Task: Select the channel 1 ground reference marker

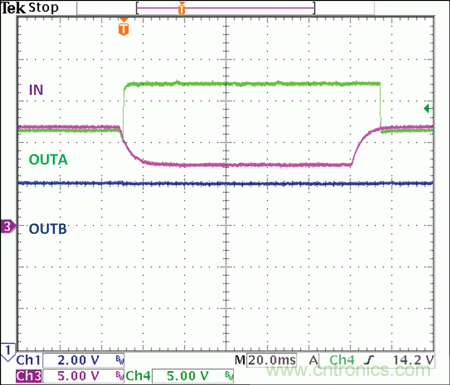Action: (x=8, y=352)
